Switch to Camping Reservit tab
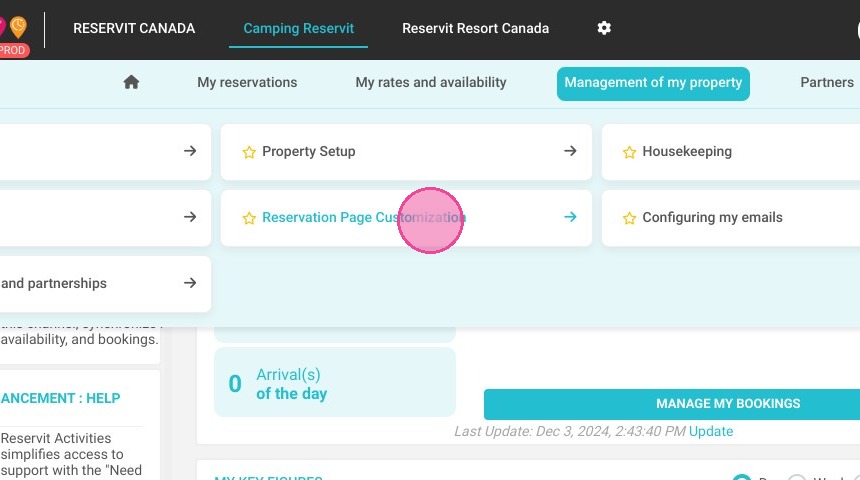This screenshot has width=860, height=480. pos(298,29)
